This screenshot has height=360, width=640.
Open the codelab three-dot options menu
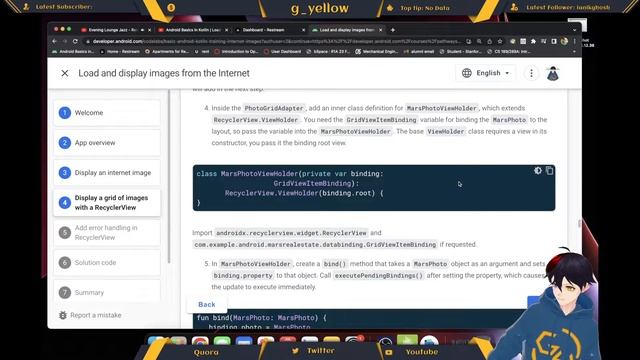click(x=531, y=73)
